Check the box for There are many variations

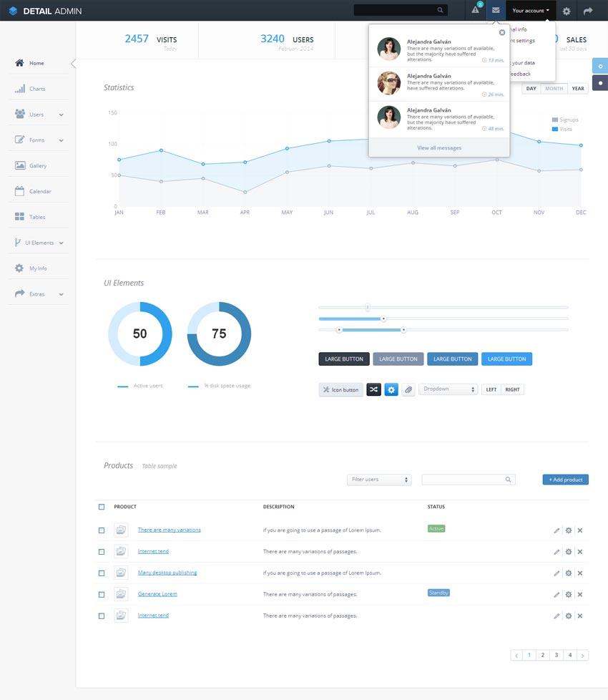tap(102, 530)
